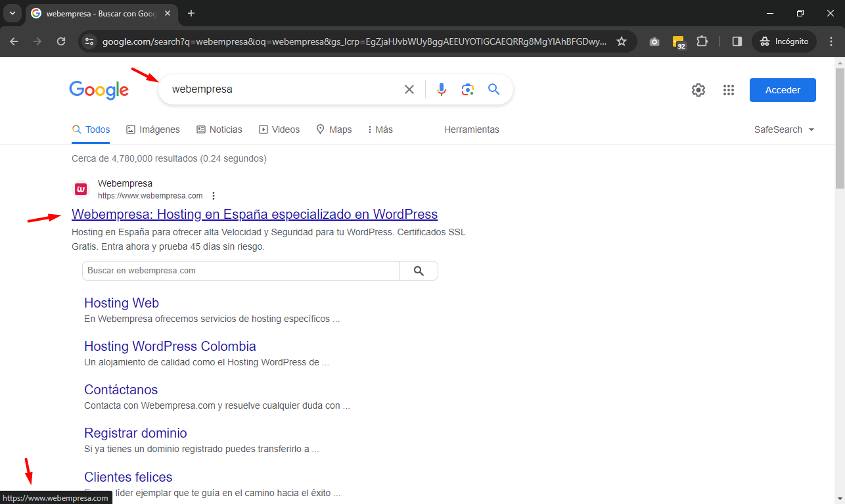Viewport: 845px width, 504px height.
Task: Click the 'Cerca de 4,780,000 resultados' text
Action: [x=169, y=158]
